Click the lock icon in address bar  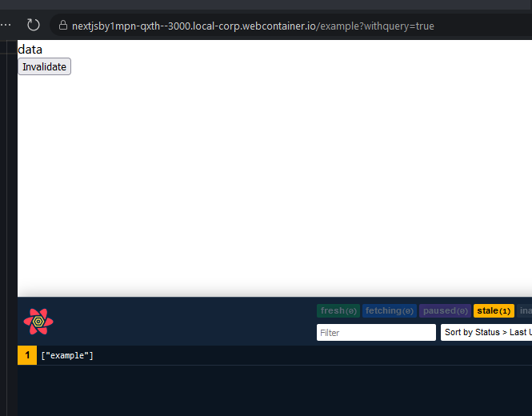(x=63, y=25)
